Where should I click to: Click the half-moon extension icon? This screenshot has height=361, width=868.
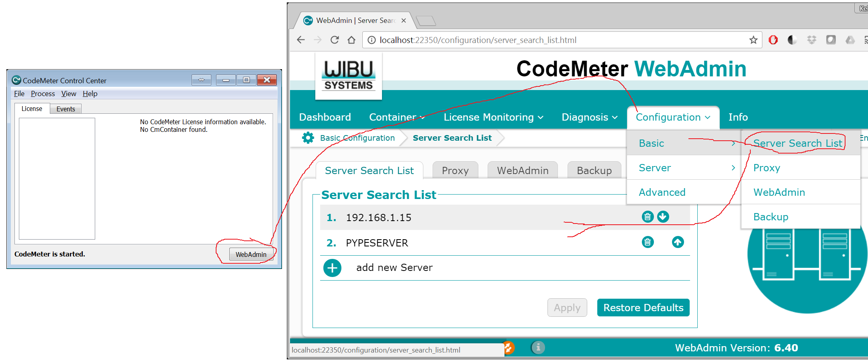[x=792, y=40]
